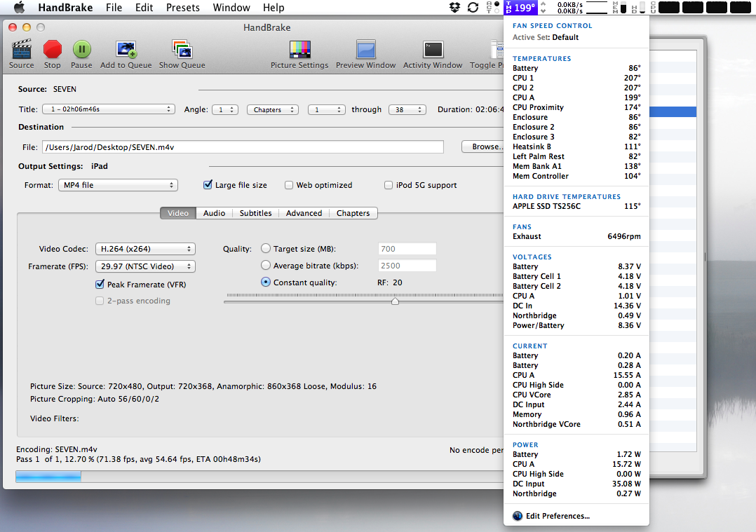The width and height of the screenshot is (756, 532).
Task: Select the Constant quality radio button
Action: click(x=266, y=282)
